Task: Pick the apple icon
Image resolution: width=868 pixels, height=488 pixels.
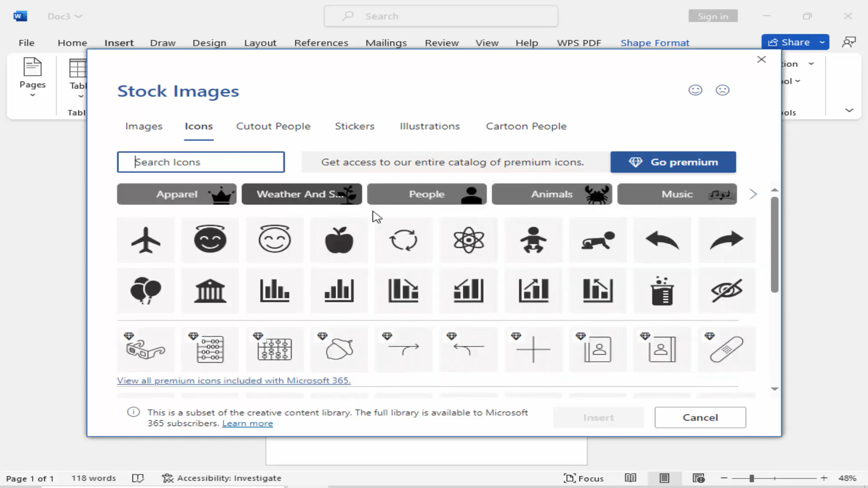Action: [x=339, y=240]
